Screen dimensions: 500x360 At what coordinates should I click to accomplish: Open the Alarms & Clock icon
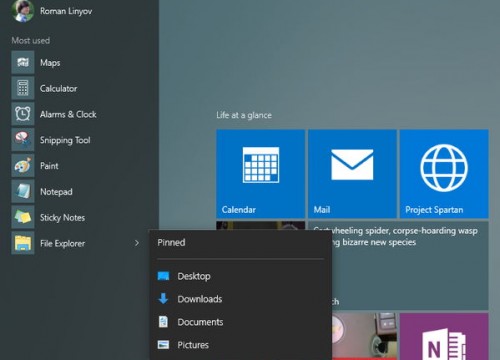[23, 114]
